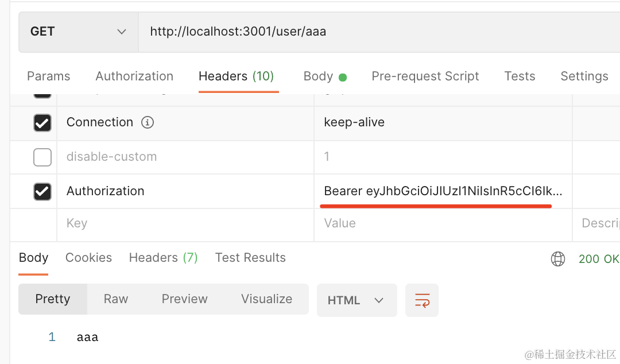Open the Settings tab
The image size is (620, 364).
[x=584, y=76]
